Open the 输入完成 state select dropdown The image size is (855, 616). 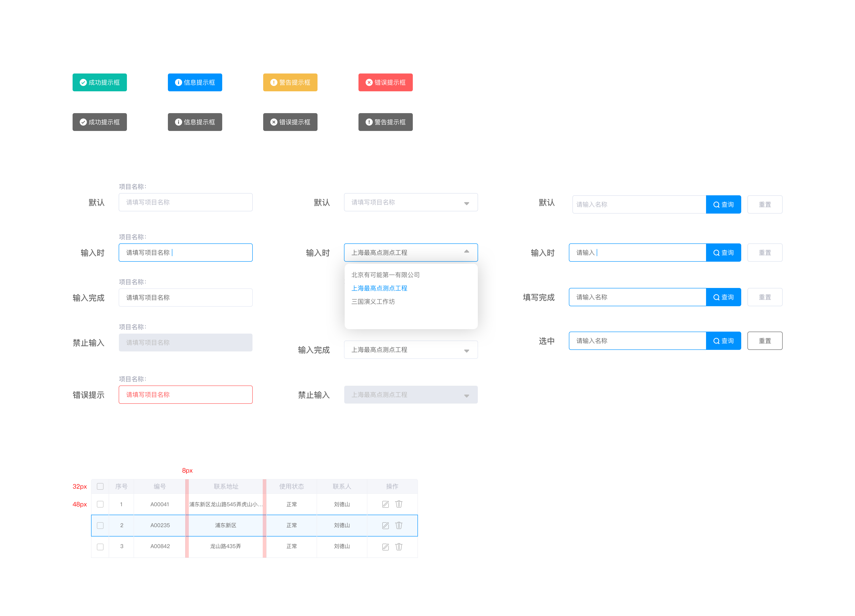coord(466,351)
